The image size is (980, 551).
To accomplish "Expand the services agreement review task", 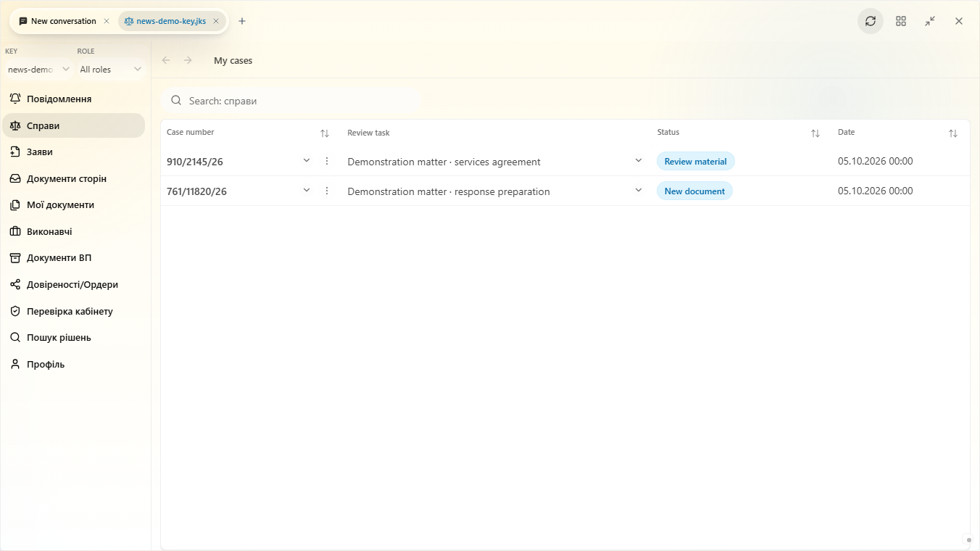I will (x=639, y=161).
